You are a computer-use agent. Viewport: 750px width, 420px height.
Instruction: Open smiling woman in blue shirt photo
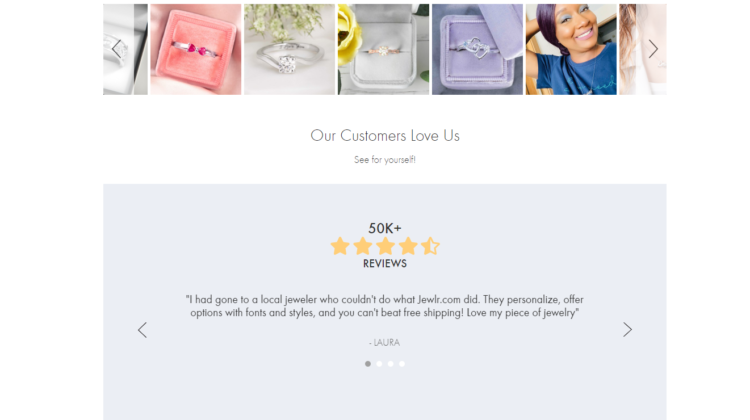click(x=571, y=49)
